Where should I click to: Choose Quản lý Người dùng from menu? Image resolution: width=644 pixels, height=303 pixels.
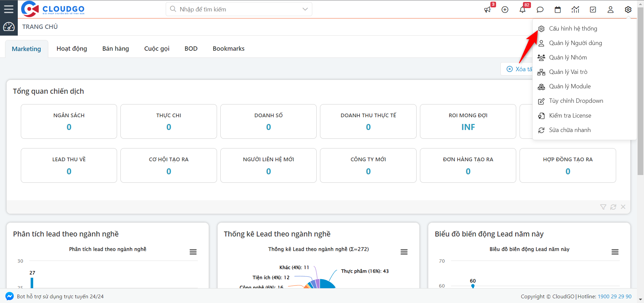tap(575, 43)
